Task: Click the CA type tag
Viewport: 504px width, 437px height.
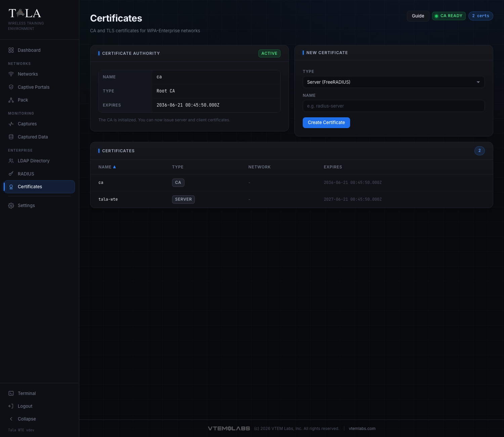Action: [x=178, y=183]
